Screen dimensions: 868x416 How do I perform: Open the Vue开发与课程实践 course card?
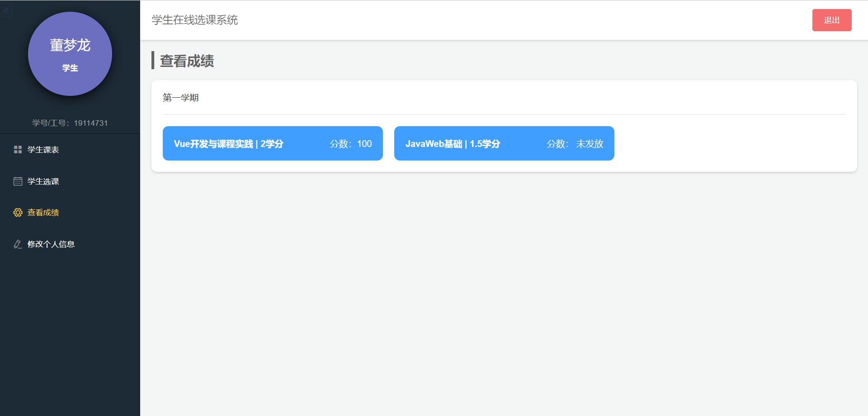273,143
